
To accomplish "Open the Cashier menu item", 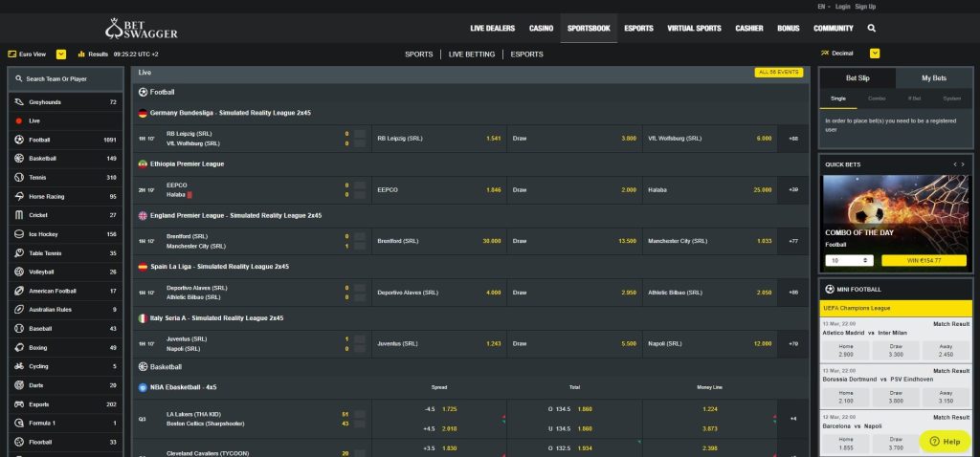I will point(748,28).
